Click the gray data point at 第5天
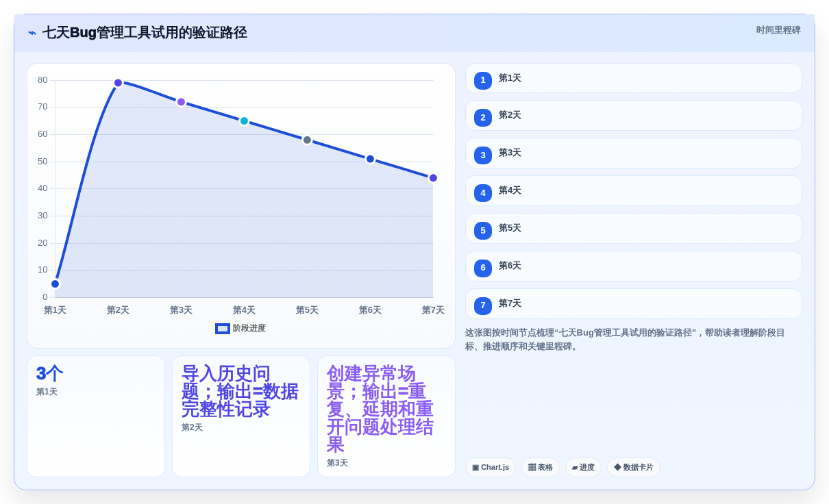This screenshot has width=829, height=504. (307, 140)
